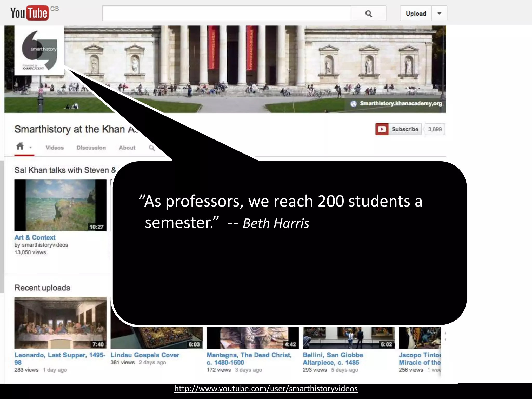Click the YouTube logo
This screenshot has width=532, height=399.
click(x=29, y=13)
